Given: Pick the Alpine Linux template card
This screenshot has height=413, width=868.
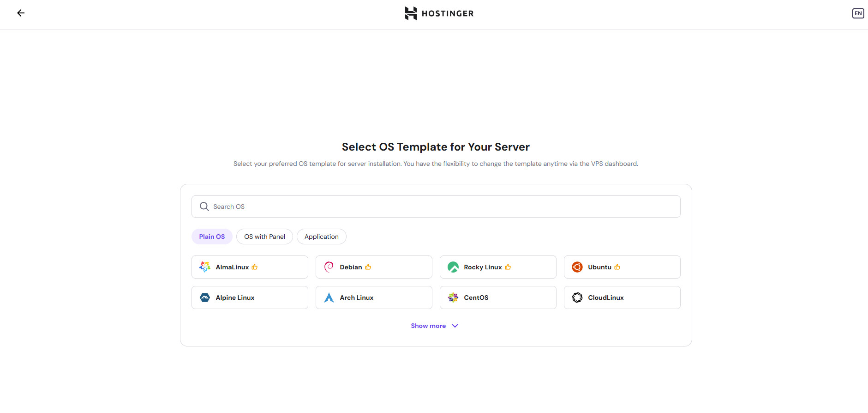Looking at the screenshot, I should coord(250,298).
